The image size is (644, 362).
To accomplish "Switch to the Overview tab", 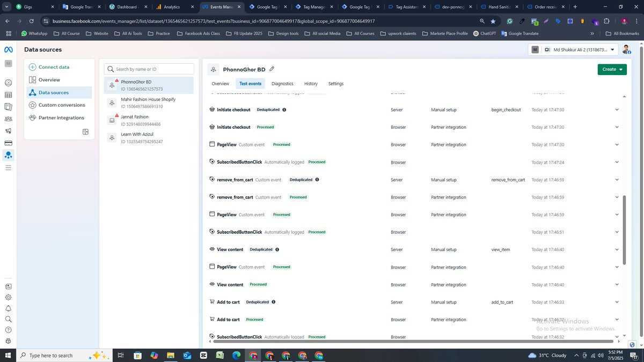I will click(x=220, y=84).
